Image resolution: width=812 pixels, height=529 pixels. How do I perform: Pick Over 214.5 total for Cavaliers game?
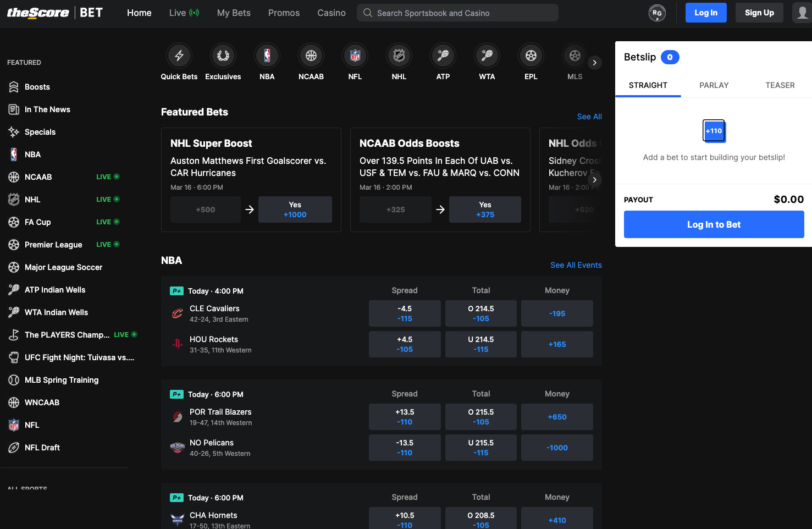481,313
